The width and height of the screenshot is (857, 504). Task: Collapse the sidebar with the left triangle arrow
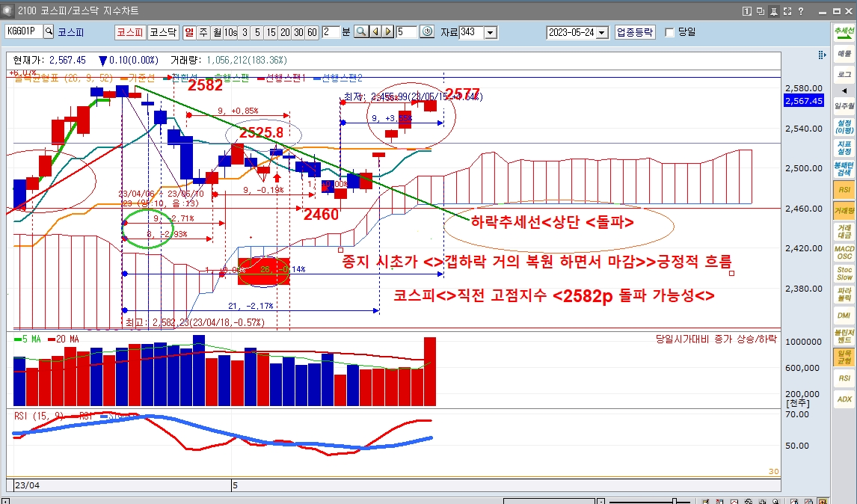click(844, 90)
